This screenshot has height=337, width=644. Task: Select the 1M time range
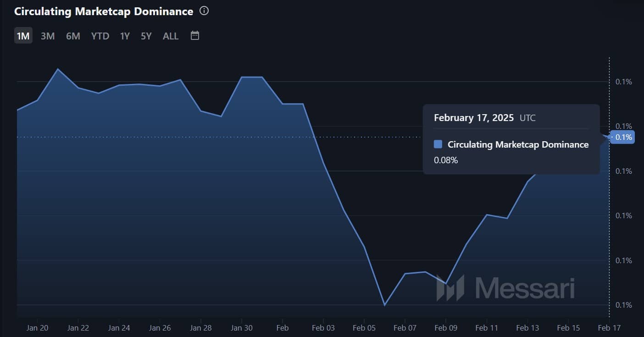23,36
